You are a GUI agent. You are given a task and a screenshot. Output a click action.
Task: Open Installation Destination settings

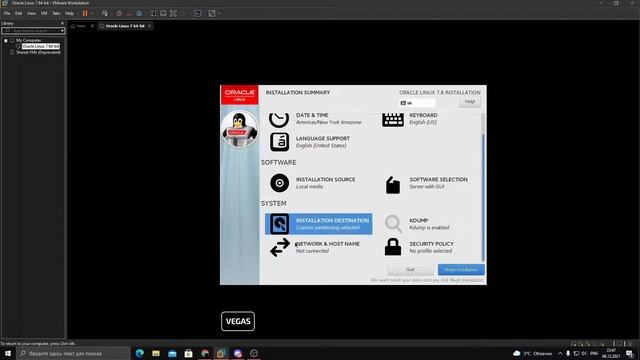point(319,224)
